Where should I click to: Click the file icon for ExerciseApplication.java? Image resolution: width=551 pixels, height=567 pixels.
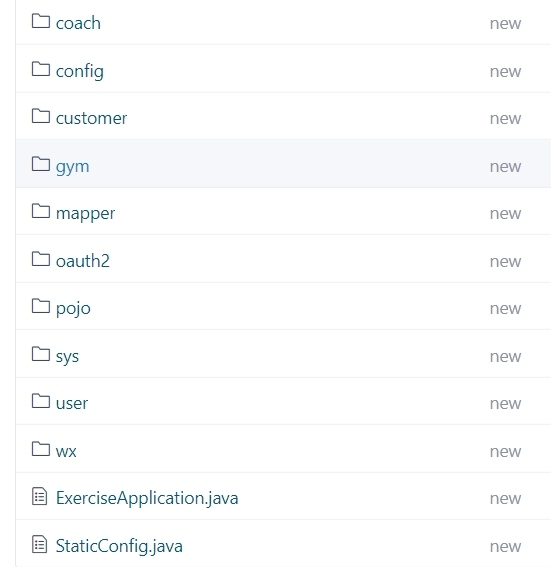(x=39, y=496)
